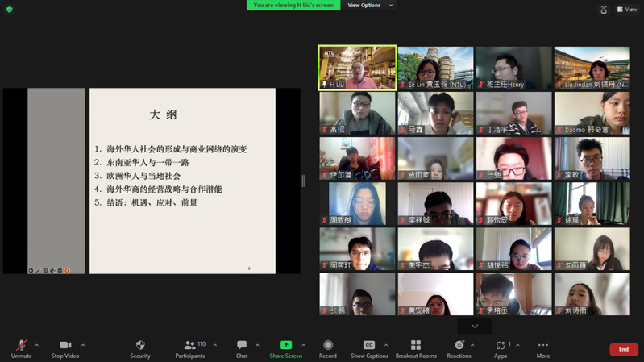Expand video settings arrow next to Stop Video
The height and width of the screenshot is (362, 644).
[x=83, y=345]
